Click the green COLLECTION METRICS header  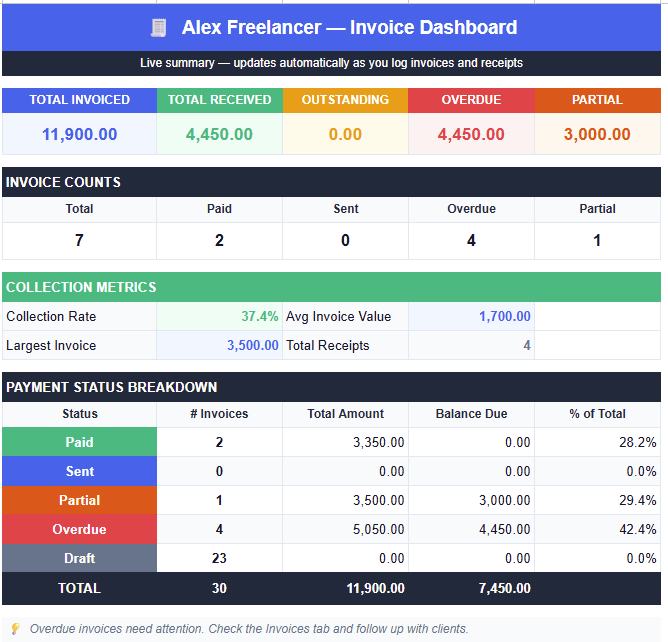[x=331, y=287]
